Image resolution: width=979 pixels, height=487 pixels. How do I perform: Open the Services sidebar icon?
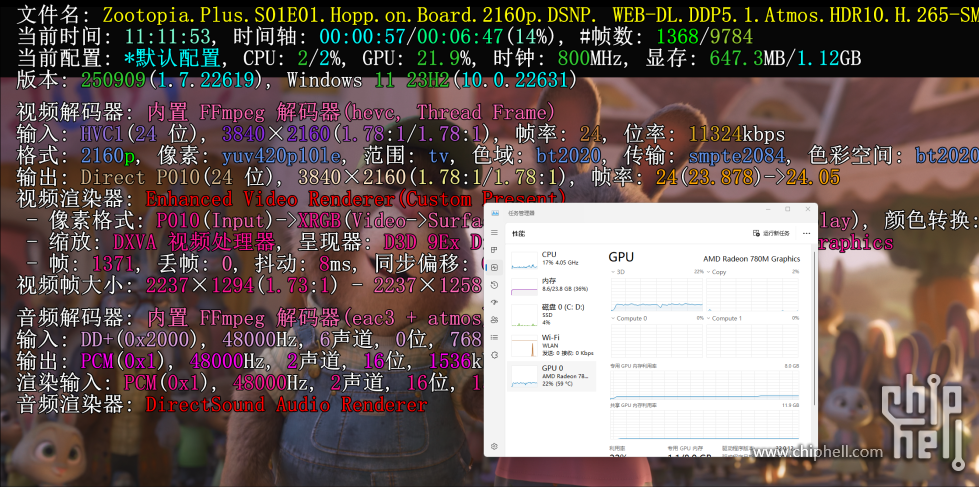point(494,355)
